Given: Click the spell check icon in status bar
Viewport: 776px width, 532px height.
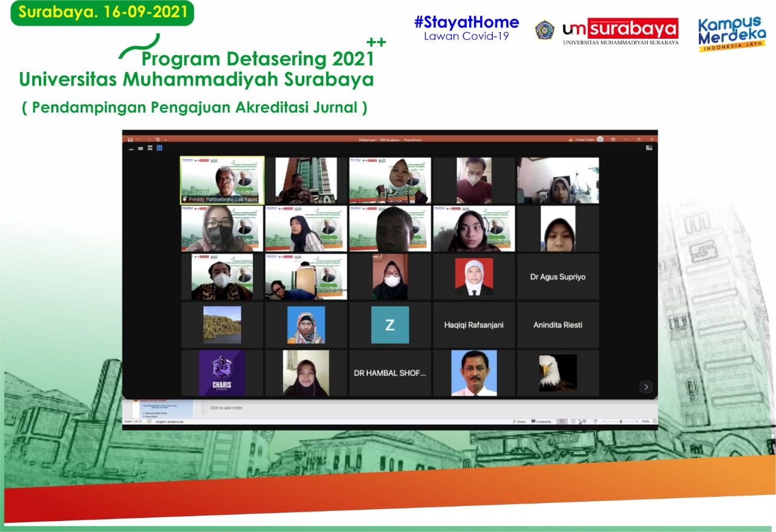Looking at the screenshot, I should pyautogui.click(x=149, y=421).
